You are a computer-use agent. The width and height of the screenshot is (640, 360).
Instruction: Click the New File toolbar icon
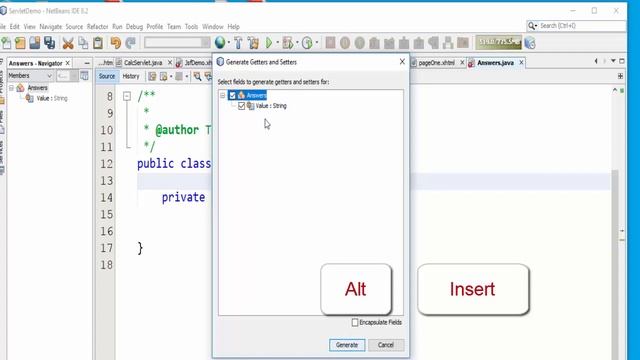(6, 43)
